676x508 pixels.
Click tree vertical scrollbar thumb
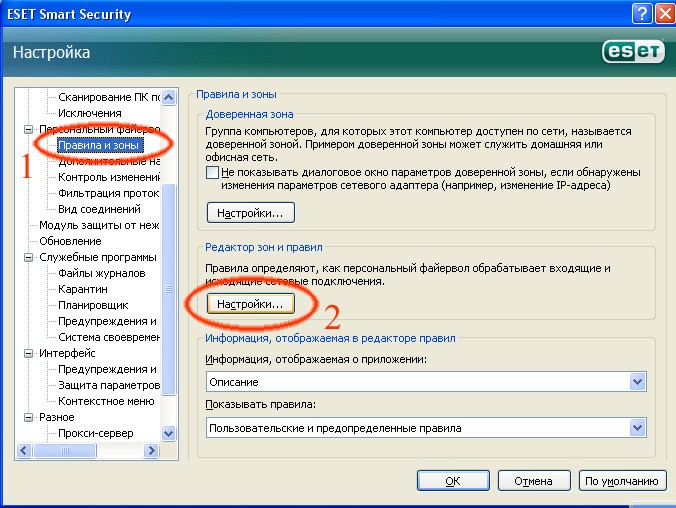pyautogui.click(x=169, y=289)
